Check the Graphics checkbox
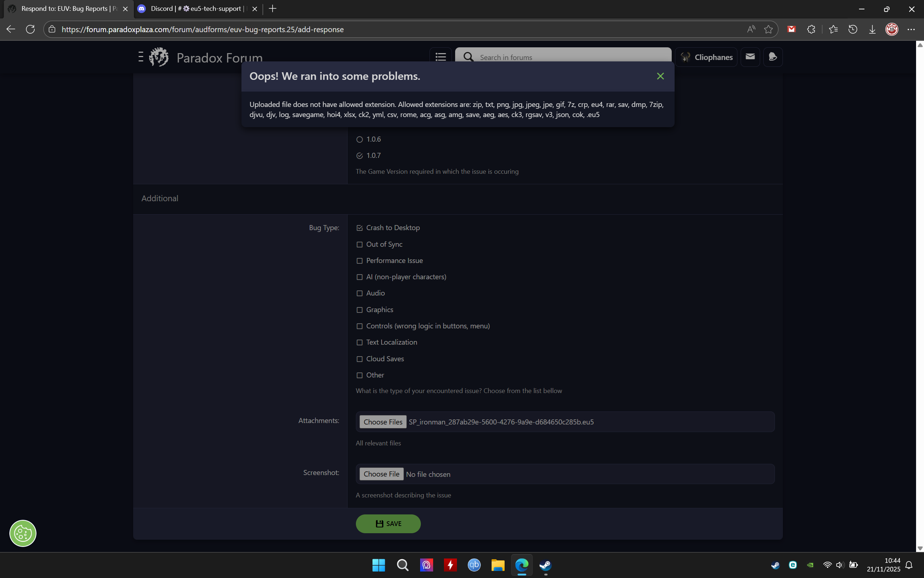The image size is (924, 578). click(359, 310)
